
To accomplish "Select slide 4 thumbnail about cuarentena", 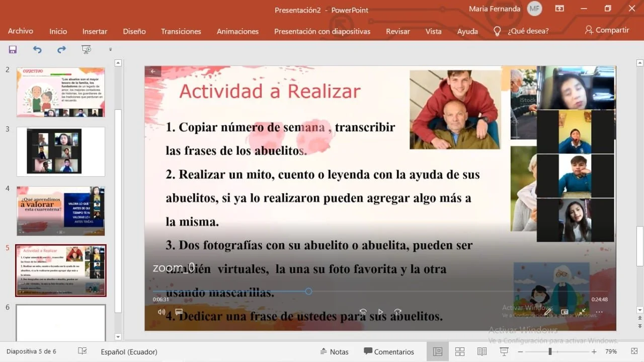I will (61, 211).
